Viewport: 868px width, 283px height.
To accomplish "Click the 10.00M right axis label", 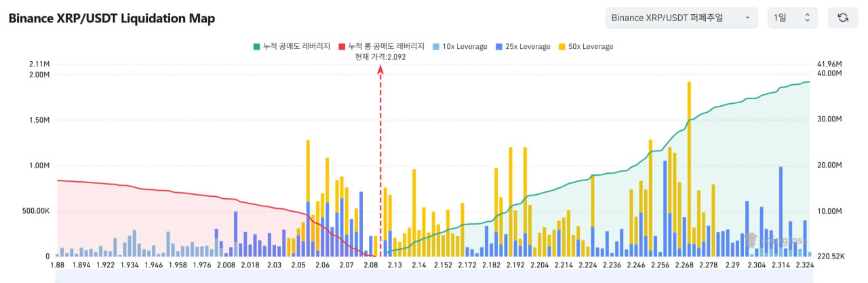I will 829,211.
